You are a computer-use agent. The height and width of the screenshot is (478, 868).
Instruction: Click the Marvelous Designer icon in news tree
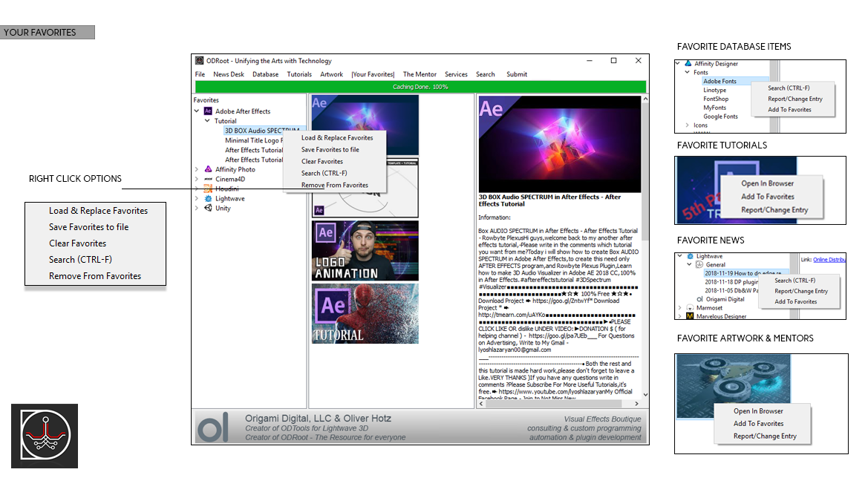coord(690,316)
